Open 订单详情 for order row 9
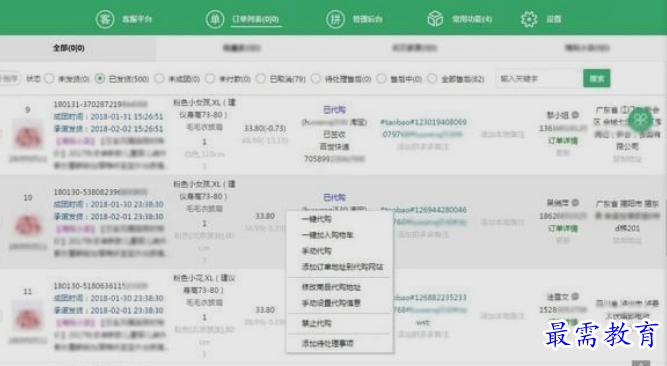 pos(562,140)
